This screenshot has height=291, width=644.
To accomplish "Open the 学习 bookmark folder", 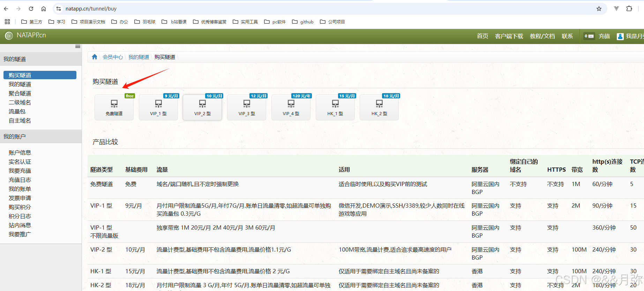I will coord(57,22).
